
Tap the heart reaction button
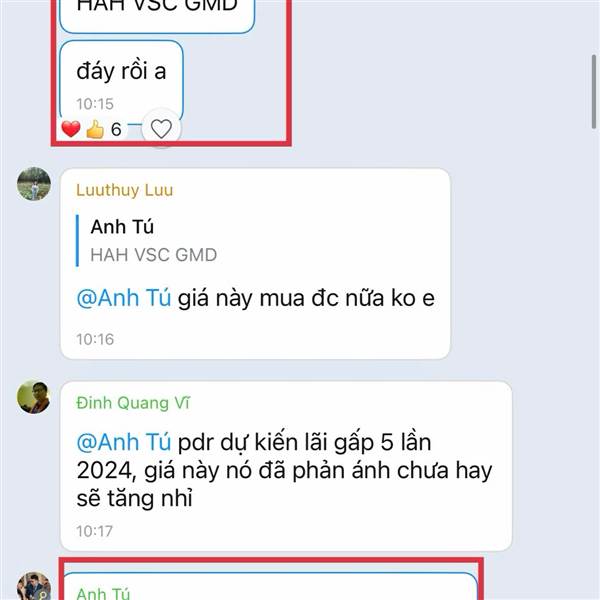[x=161, y=129]
